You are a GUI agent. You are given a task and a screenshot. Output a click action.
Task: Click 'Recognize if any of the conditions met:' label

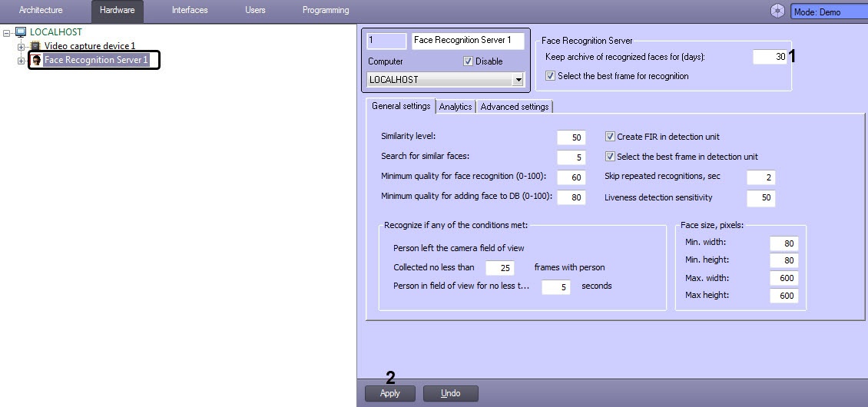[x=456, y=225]
